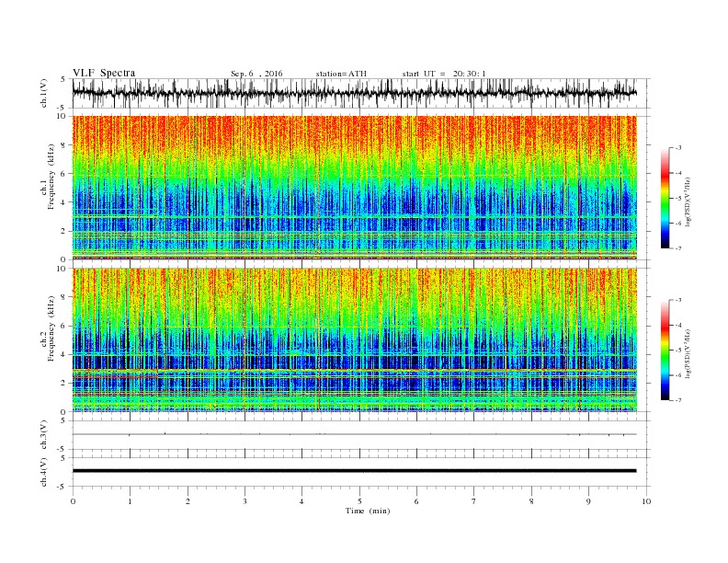Click the "ch.4(V)" axis label
Screen dimensions: 728x563
coord(43,472)
